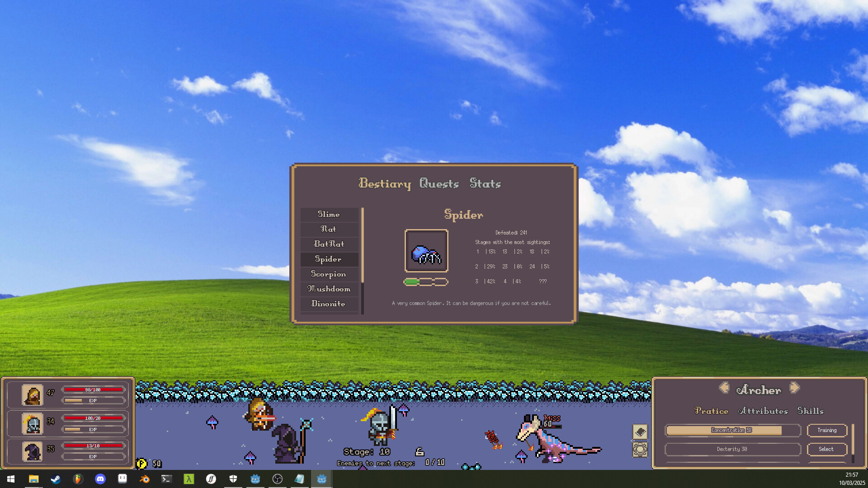Viewport: 868px width, 488px height.
Task: Open Firefox from the taskbar
Action: pyautogui.click(x=78, y=479)
